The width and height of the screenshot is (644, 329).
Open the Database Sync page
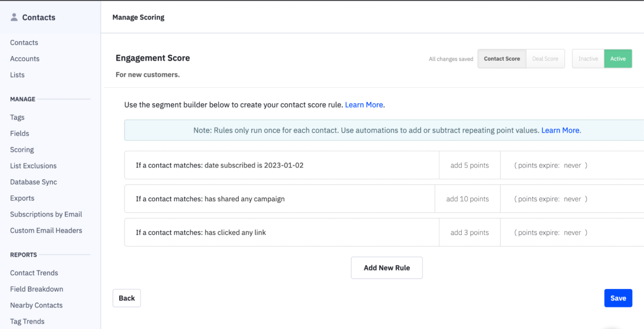(34, 182)
